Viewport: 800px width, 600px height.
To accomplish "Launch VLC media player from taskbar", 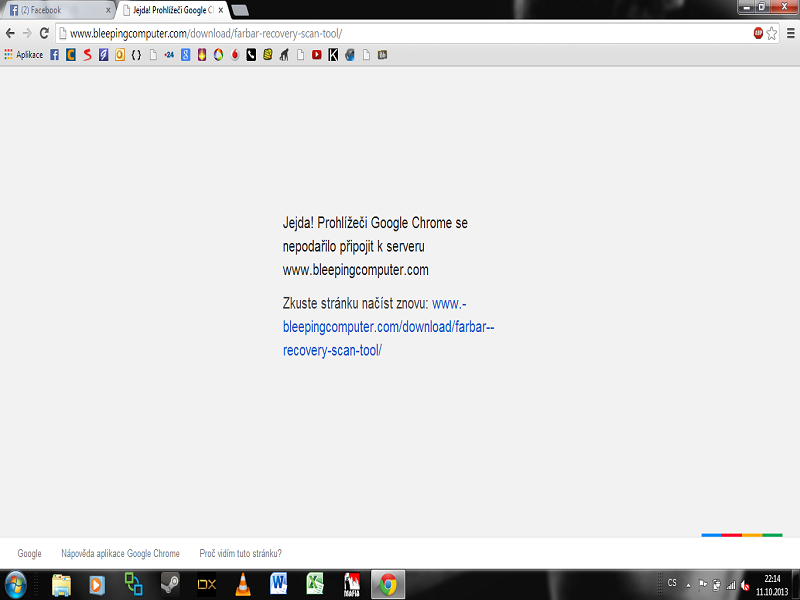I will coord(243,584).
